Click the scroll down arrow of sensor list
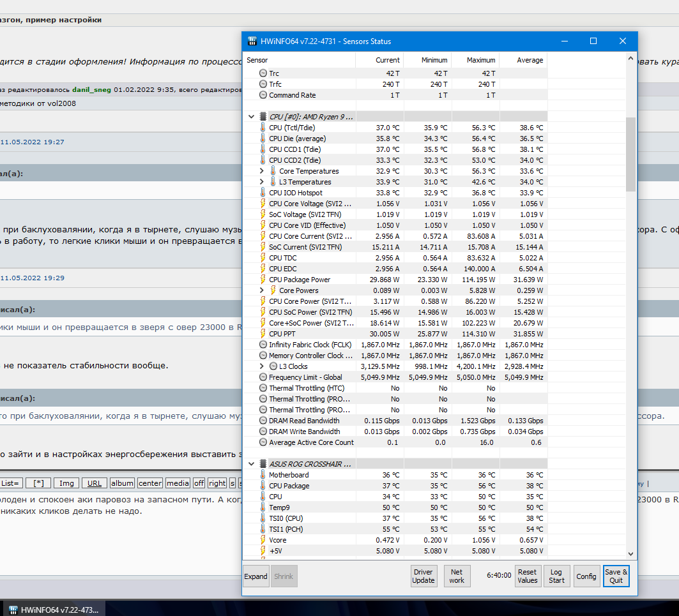 point(630,553)
